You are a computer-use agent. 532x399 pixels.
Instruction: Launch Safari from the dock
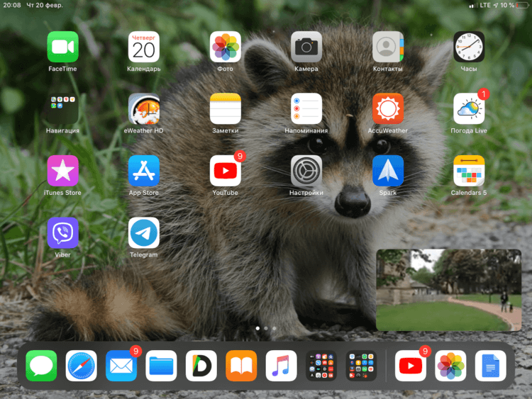(81, 366)
